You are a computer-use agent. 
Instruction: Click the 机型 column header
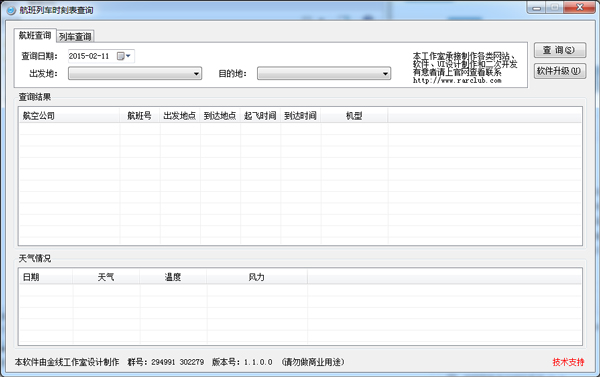[x=354, y=116]
